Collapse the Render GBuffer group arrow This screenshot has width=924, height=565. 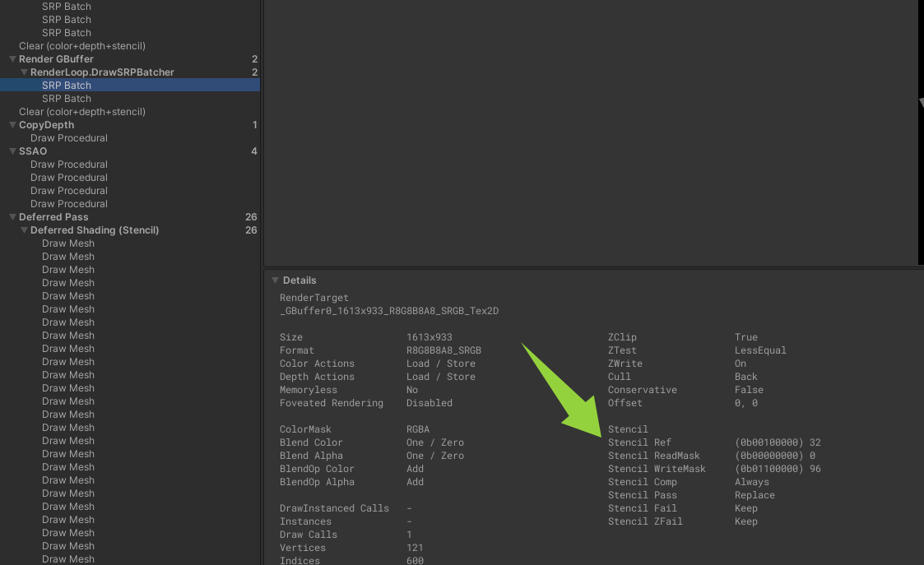[x=12, y=59]
